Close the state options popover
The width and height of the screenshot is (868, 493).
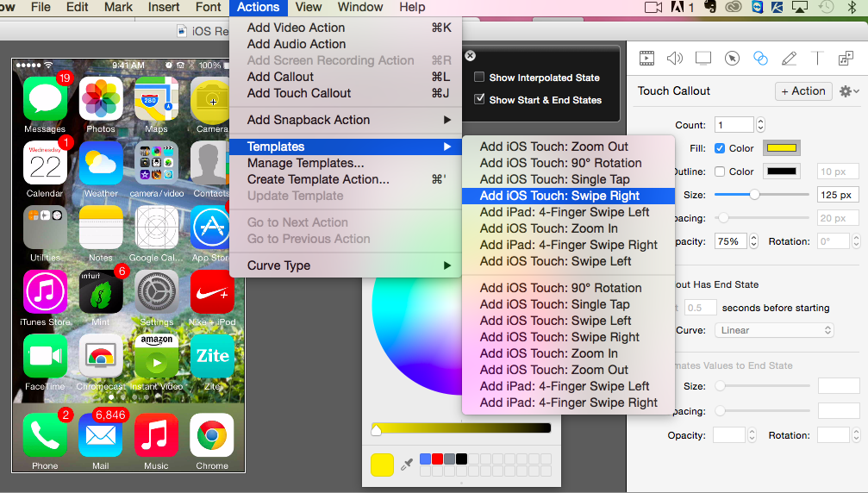pos(470,56)
